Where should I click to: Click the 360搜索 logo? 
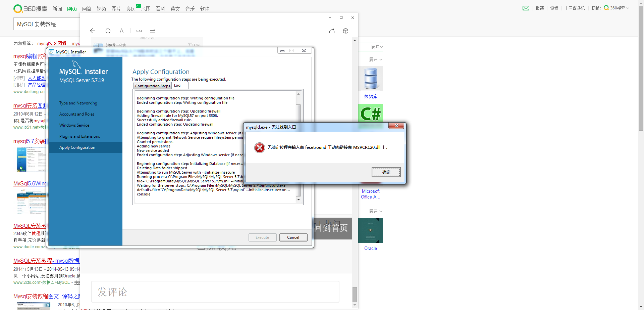click(30, 8)
